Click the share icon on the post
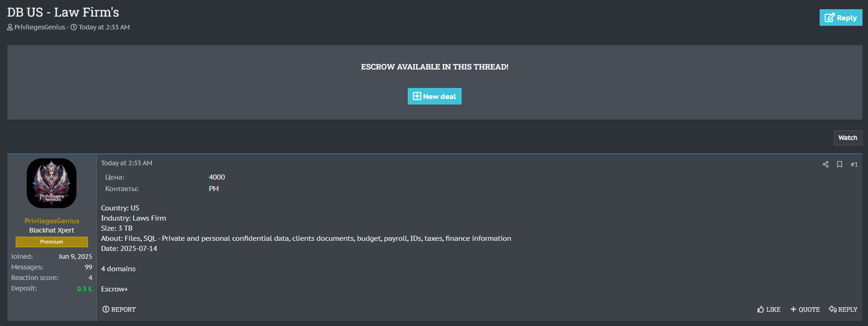The width and height of the screenshot is (868, 326). click(x=826, y=164)
